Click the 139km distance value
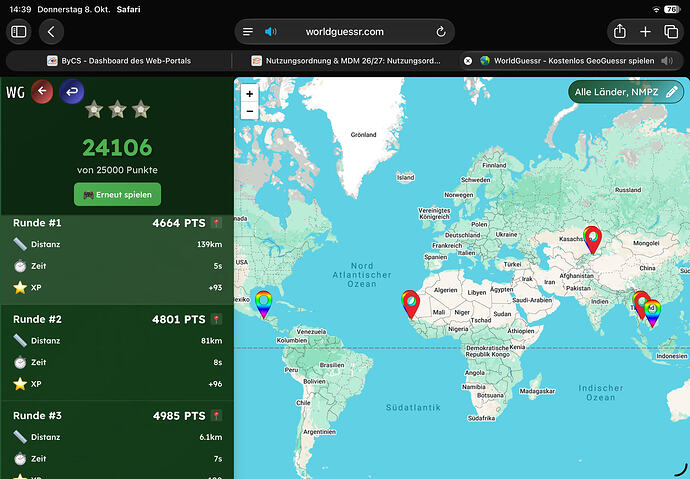 (x=209, y=244)
